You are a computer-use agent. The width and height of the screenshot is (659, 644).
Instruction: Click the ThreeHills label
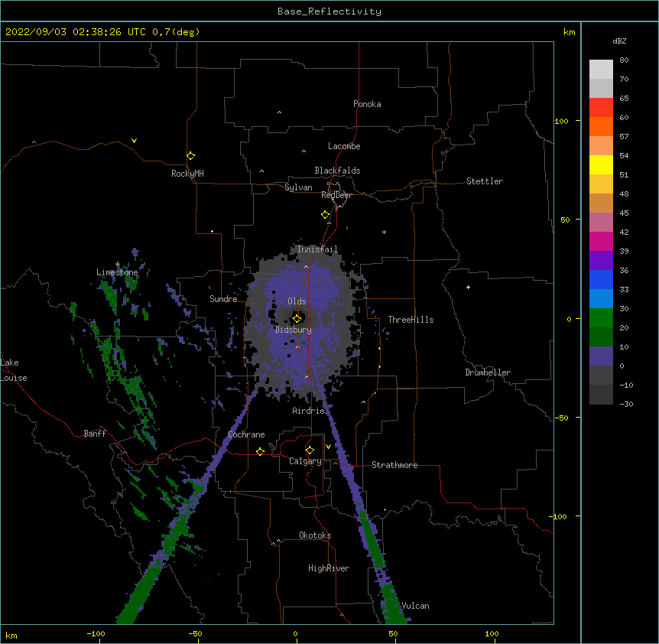[411, 320]
